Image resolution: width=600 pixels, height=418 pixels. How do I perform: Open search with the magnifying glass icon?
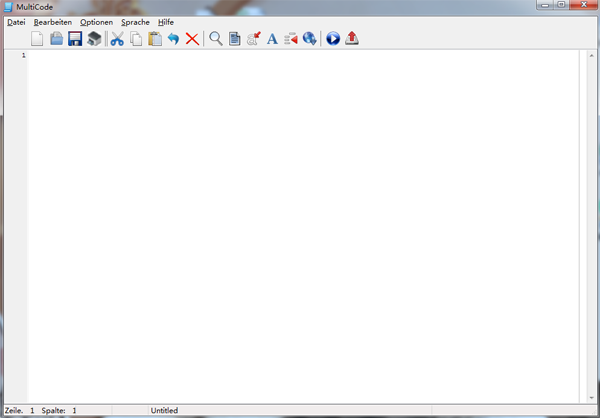pyautogui.click(x=215, y=39)
